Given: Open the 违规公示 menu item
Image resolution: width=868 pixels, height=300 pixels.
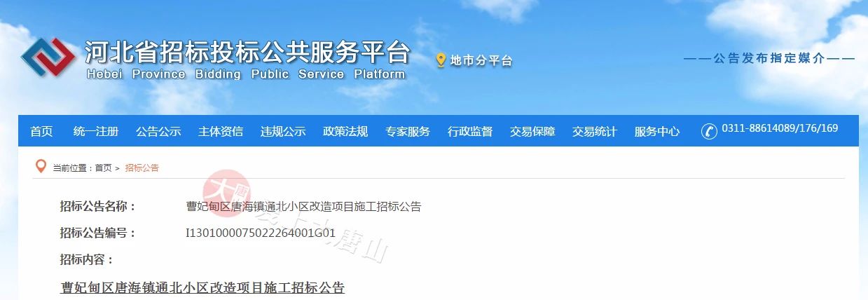Looking at the screenshot, I should click(x=283, y=131).
